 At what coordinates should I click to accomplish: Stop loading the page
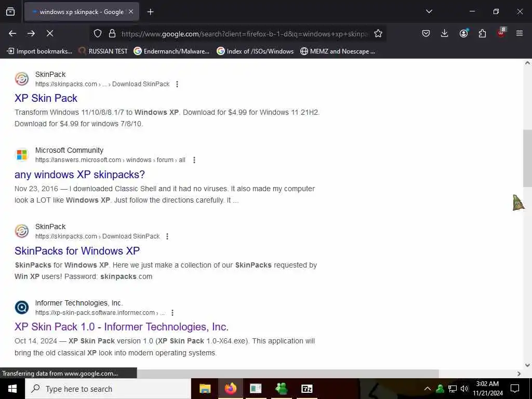(x=50, y=33)
